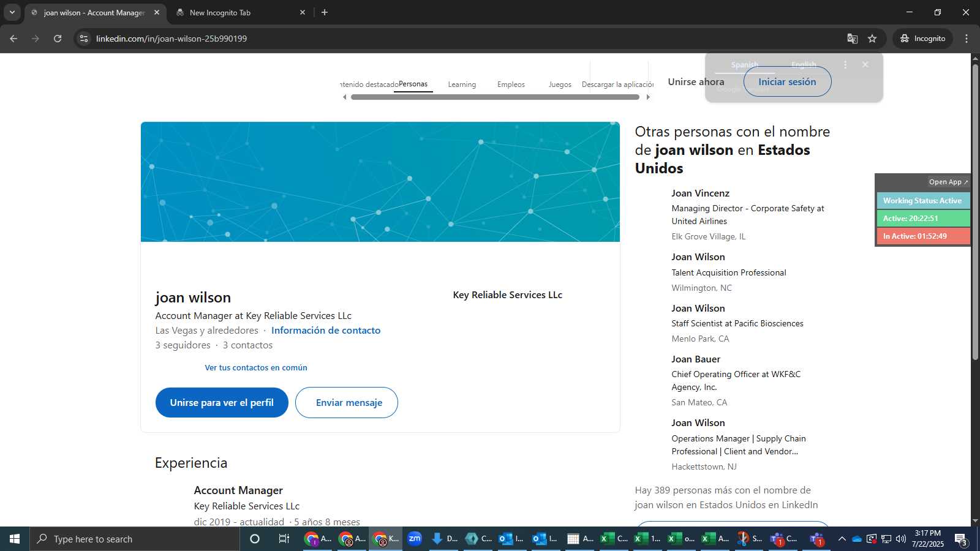Open blue download arrow app in taskbar
The width and height of the screenshot is (980, 551).
pos(445,539)
